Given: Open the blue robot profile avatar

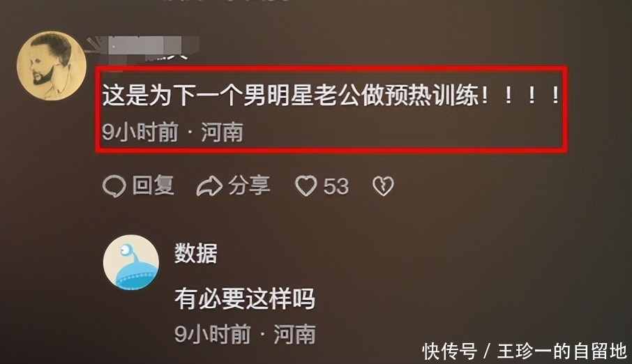Looking at the screenshot, I should pos(131,263).
